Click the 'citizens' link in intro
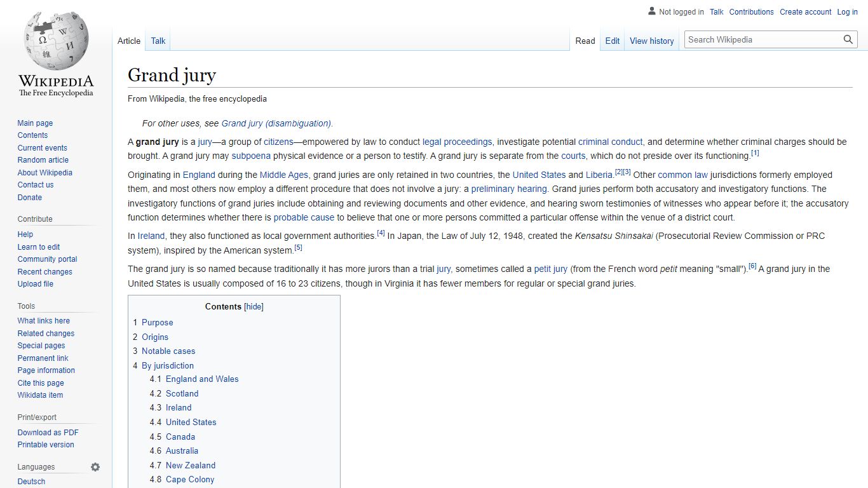 [278, 142]
